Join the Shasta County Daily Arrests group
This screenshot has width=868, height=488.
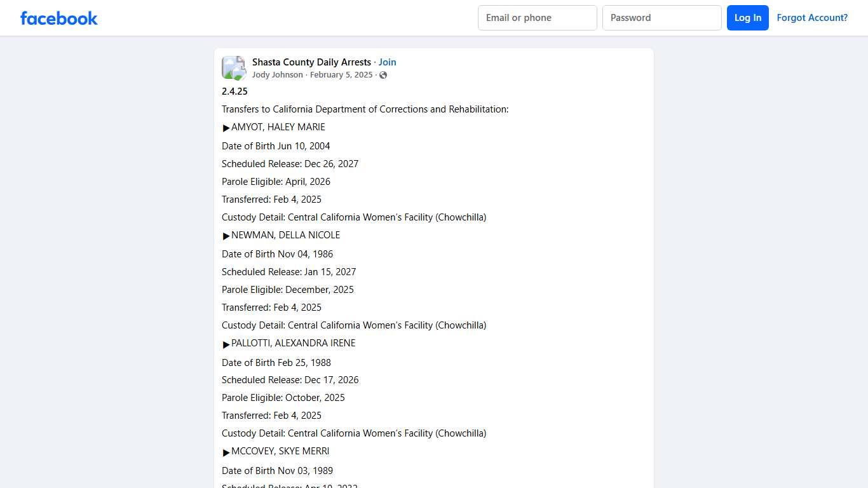click(388, 62)
